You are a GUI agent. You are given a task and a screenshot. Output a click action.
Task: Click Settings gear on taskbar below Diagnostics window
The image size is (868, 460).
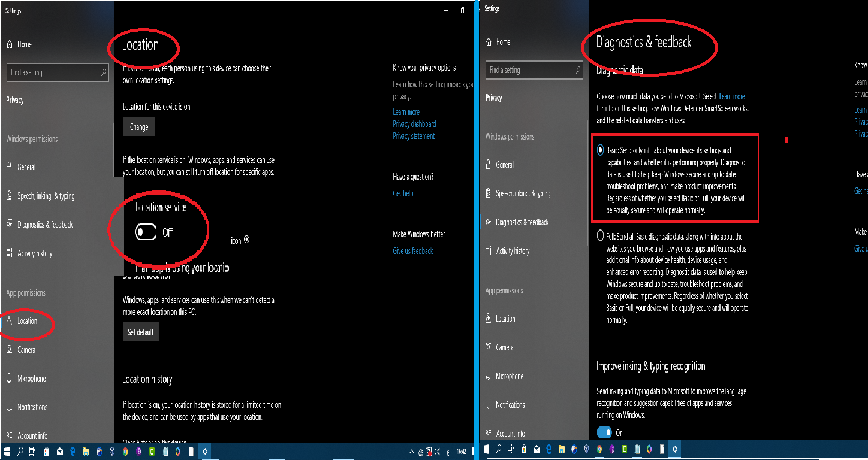pyautogui.click(x=675, y=449)
